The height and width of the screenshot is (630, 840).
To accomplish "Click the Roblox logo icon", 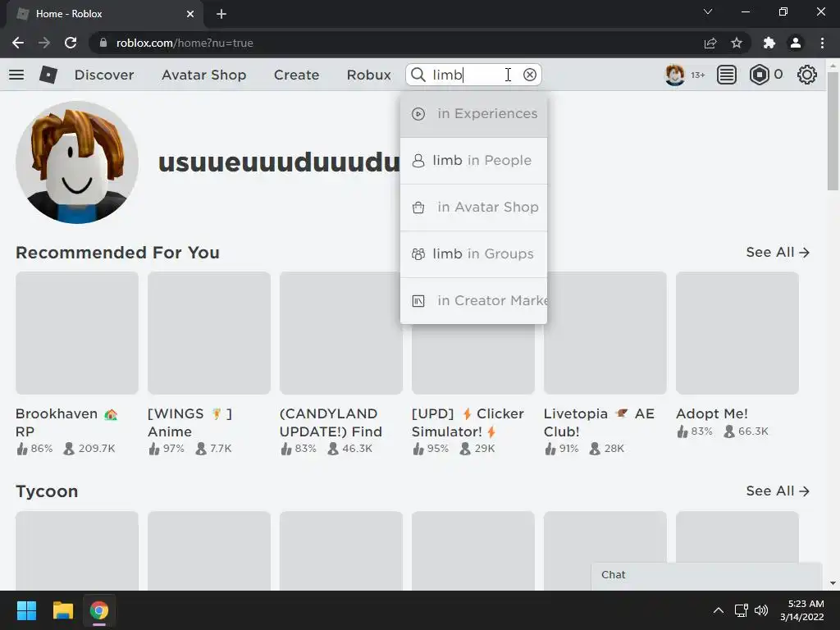I will click(x=48, y=75).
